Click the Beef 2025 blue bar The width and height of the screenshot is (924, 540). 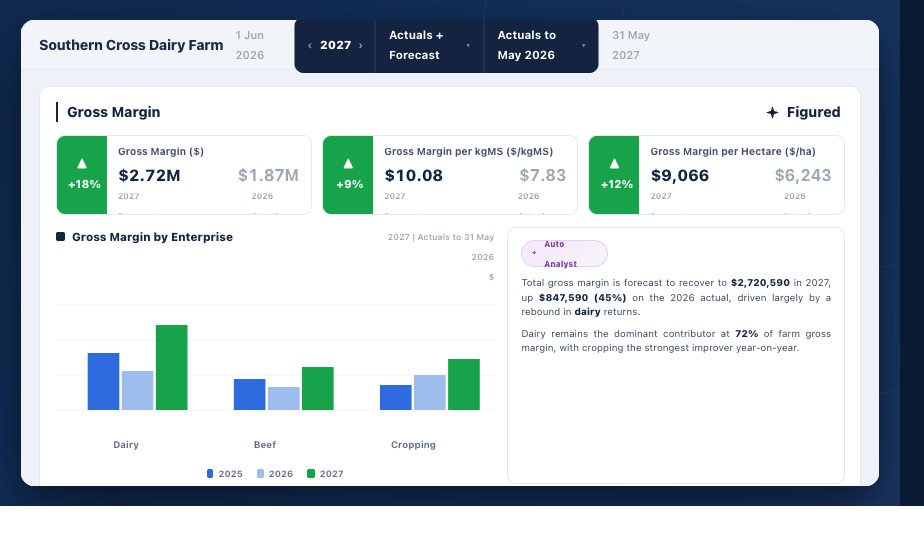(249, 394)
